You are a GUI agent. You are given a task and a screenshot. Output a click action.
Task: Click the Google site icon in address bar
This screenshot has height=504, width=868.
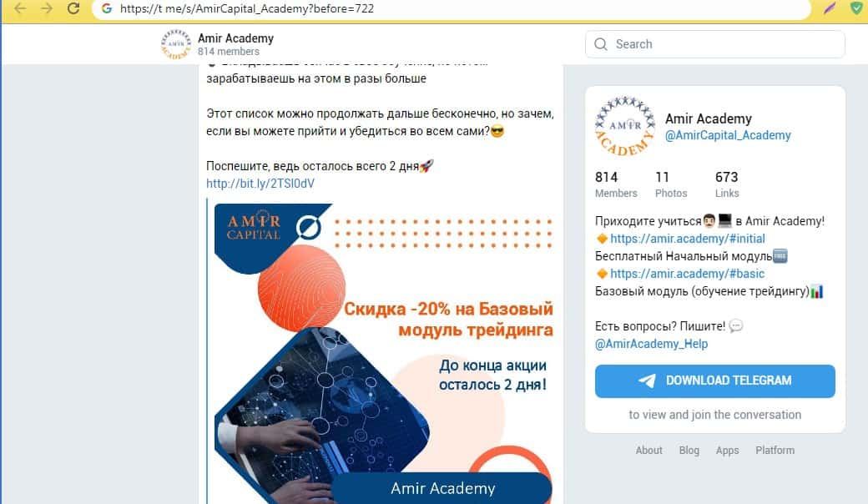coord(106,8)
